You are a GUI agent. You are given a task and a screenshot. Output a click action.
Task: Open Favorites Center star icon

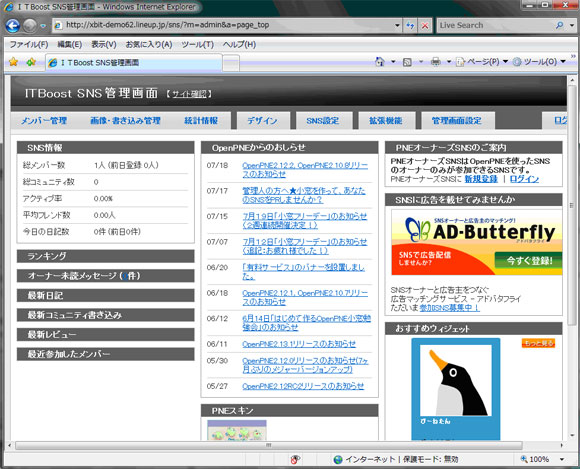(x=13, y=62)
